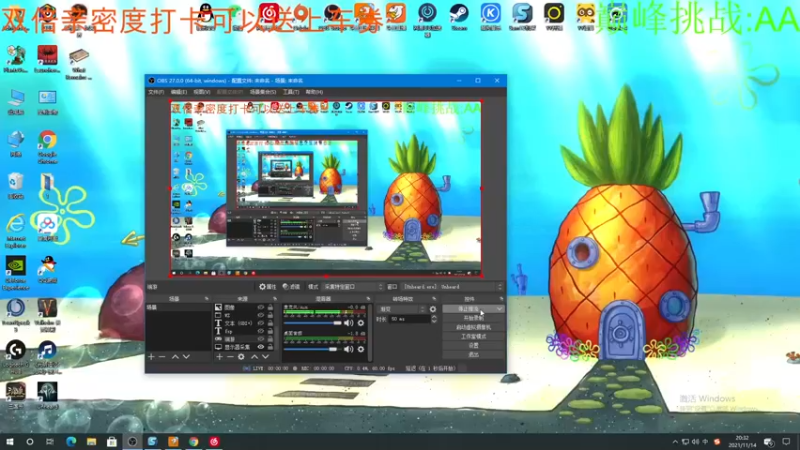Move scene up in scenes list
The height and width of the screenshot is (450, 800).
pos(175,357)
